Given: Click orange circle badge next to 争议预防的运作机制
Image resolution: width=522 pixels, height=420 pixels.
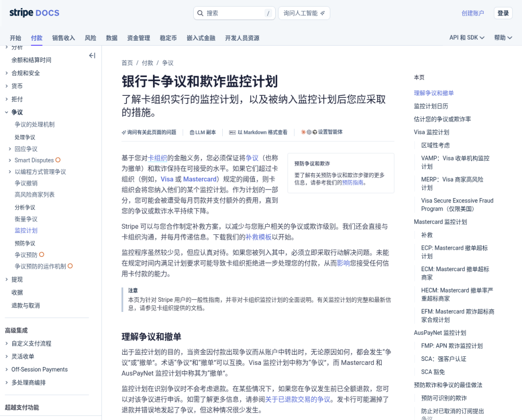Looking at the screenshot, I should [70, 266].
